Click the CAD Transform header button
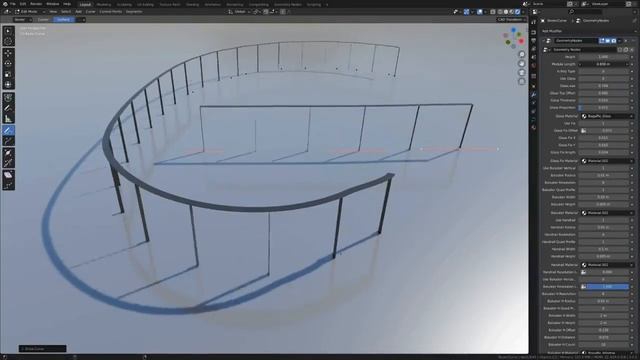640x360 pixels. pos(511,20)
